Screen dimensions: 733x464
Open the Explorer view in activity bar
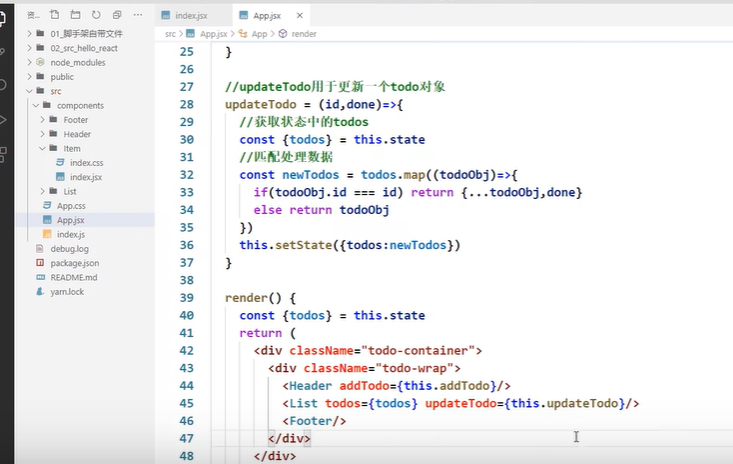2,19
